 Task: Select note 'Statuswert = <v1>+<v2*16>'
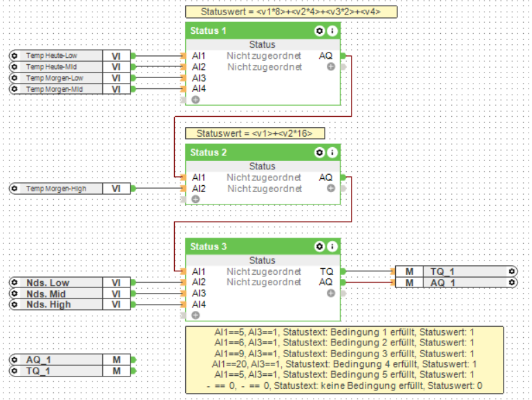(255, 133)
